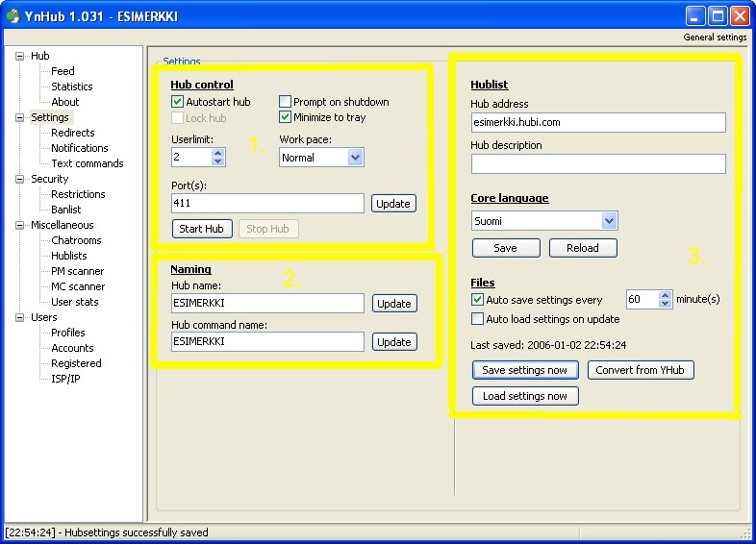
Task: Select the Hub root tree item
Action: pyautogui.click(x=40, y=56)
